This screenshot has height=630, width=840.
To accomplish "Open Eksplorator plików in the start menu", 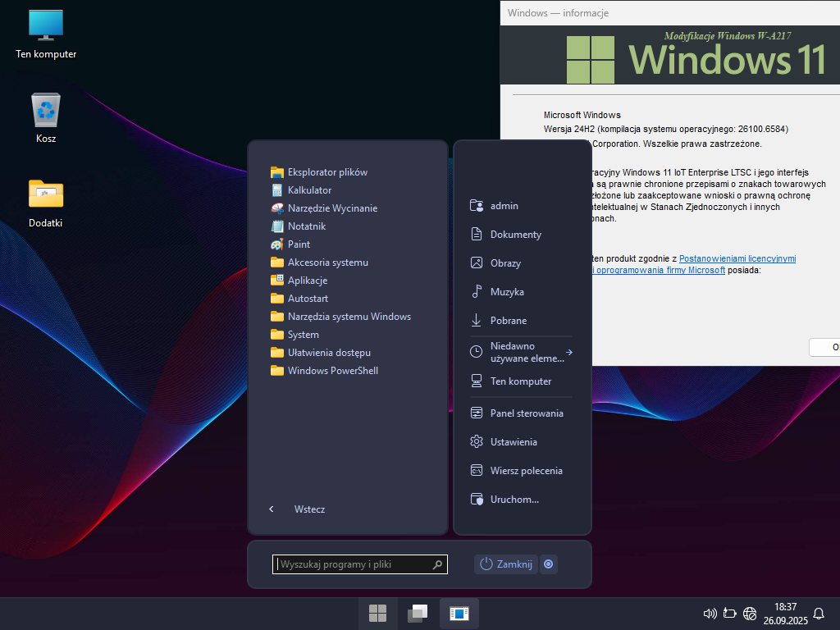I will click(326, 172).
